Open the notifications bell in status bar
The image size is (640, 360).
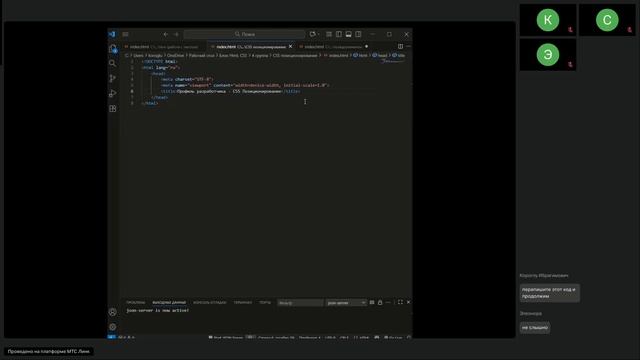[x=409, y=338]
